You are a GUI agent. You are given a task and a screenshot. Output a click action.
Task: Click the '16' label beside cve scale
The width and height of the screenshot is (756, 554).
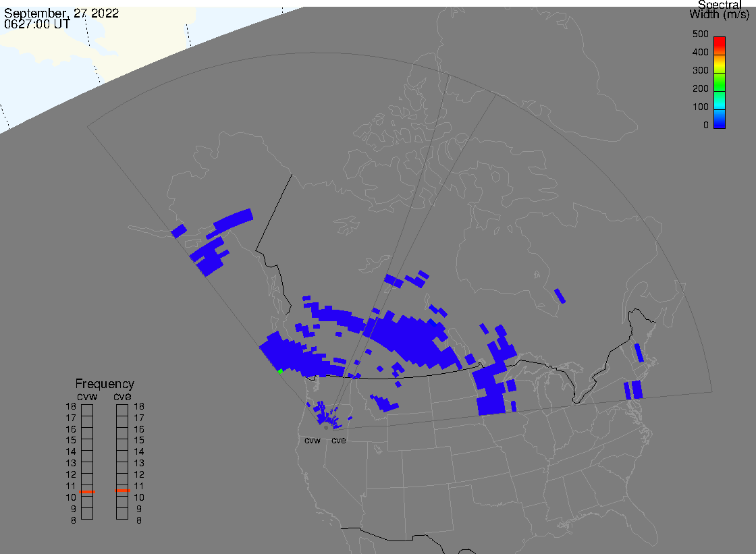pos(139,429)
